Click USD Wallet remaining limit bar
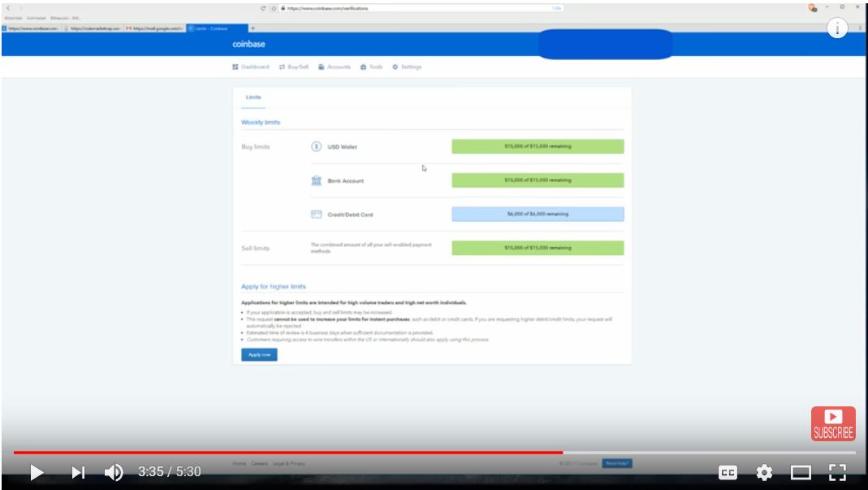Viewport: 868px width, 490px height. click(x=538, y=146)
